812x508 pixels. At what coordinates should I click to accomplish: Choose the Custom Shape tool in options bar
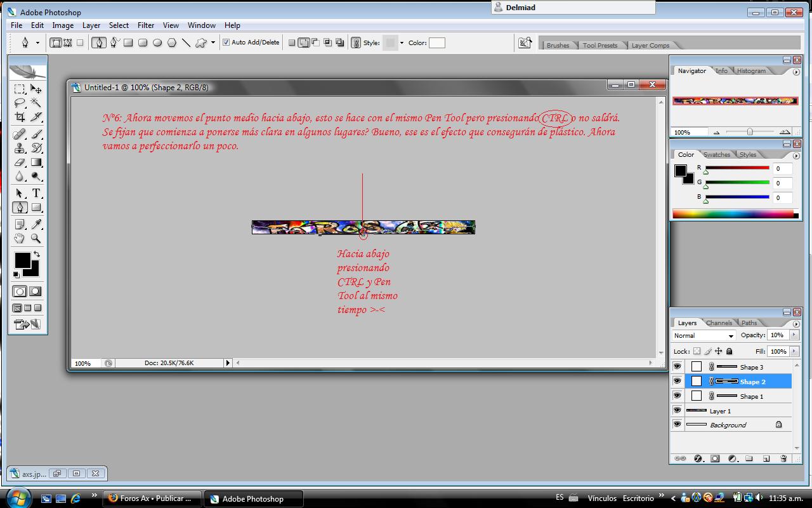[201, 43]
